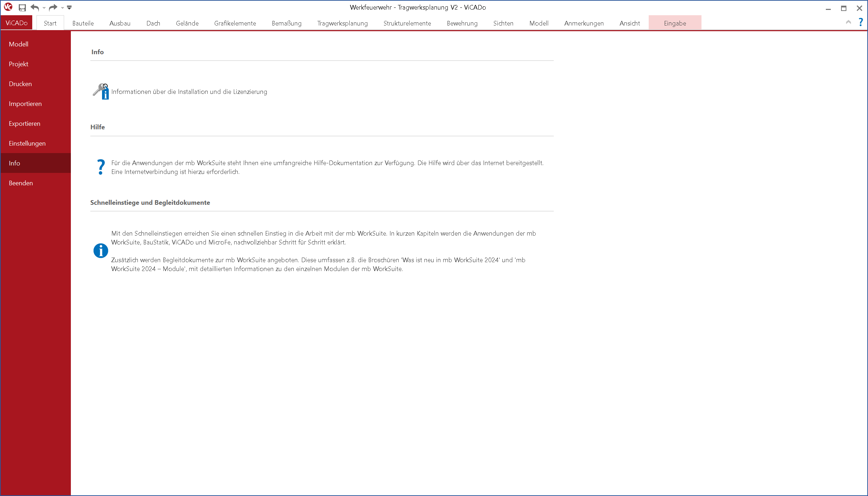This screenshot has width=868, height=496.
Task: Open Importieren in the sidebar menu
Action: (x=35, y=103)
